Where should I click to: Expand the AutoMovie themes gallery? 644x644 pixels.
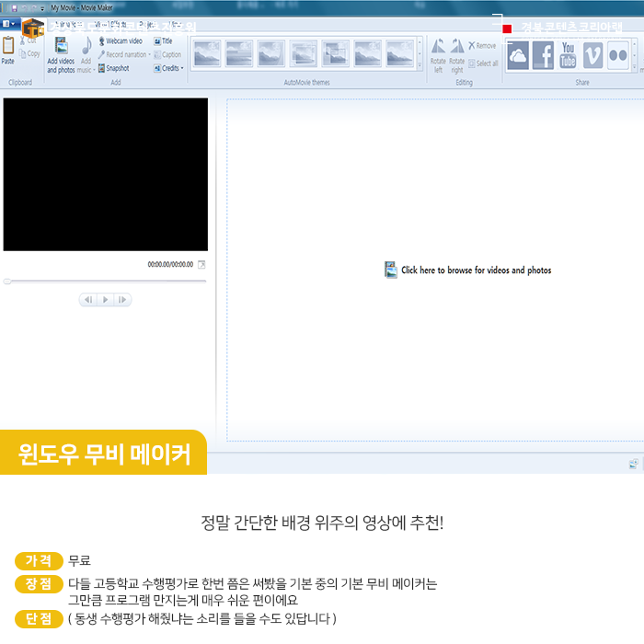point(420,65)
